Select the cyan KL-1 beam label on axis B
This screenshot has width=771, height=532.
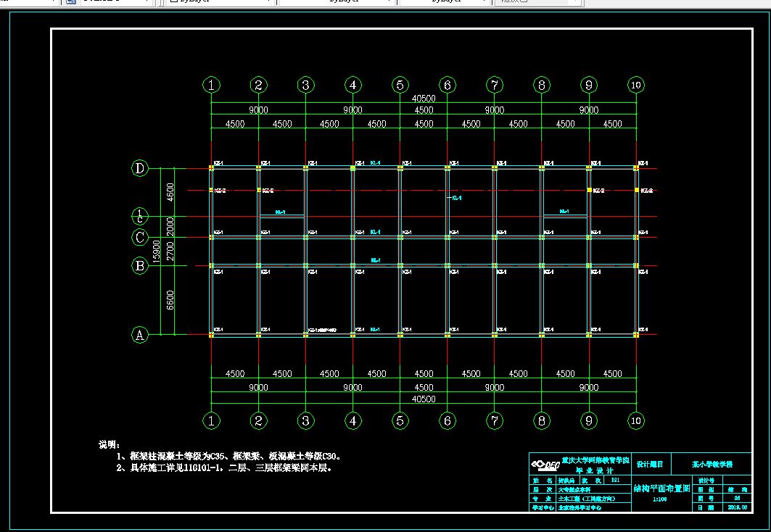(376, 260)
